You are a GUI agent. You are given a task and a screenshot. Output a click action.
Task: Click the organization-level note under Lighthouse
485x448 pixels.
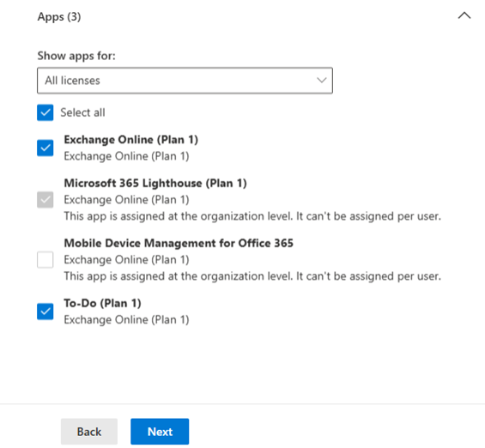pyautogui.click(x=252, y=216)
